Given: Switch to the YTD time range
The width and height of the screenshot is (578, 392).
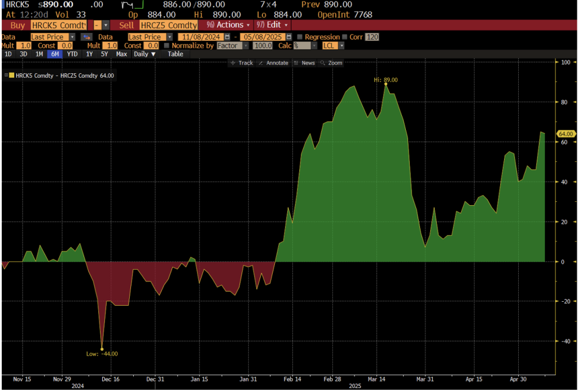Looking at the screenshot, I should click(x=72, y=54).
